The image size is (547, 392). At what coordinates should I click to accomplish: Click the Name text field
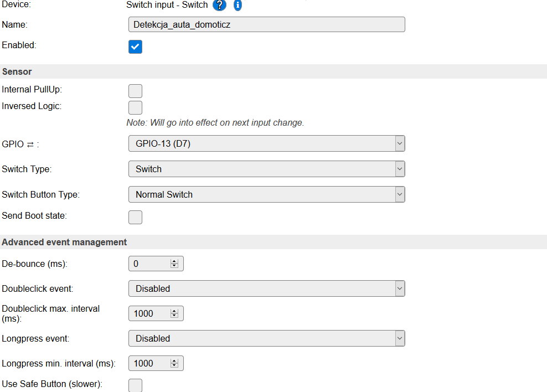[266, 24]
